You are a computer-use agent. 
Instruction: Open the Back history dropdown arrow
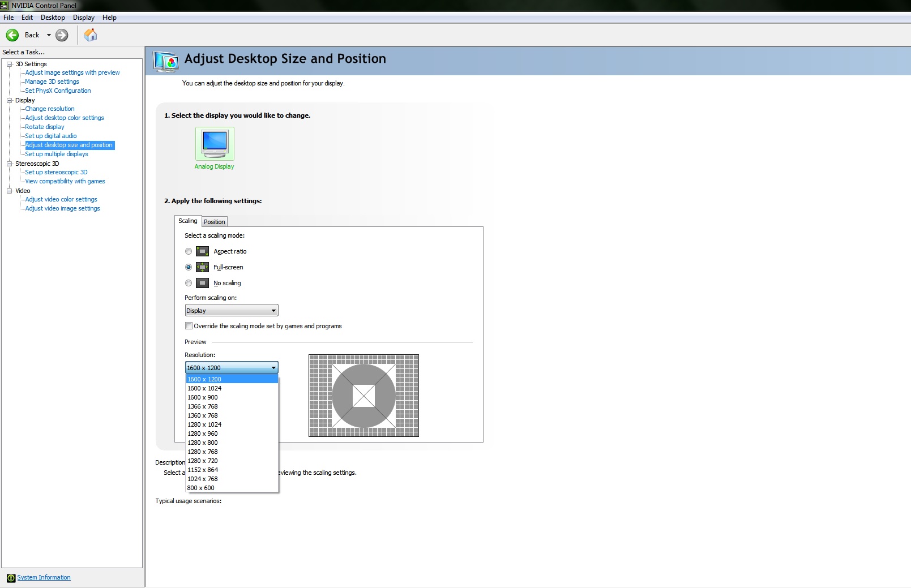pos(49,35)
